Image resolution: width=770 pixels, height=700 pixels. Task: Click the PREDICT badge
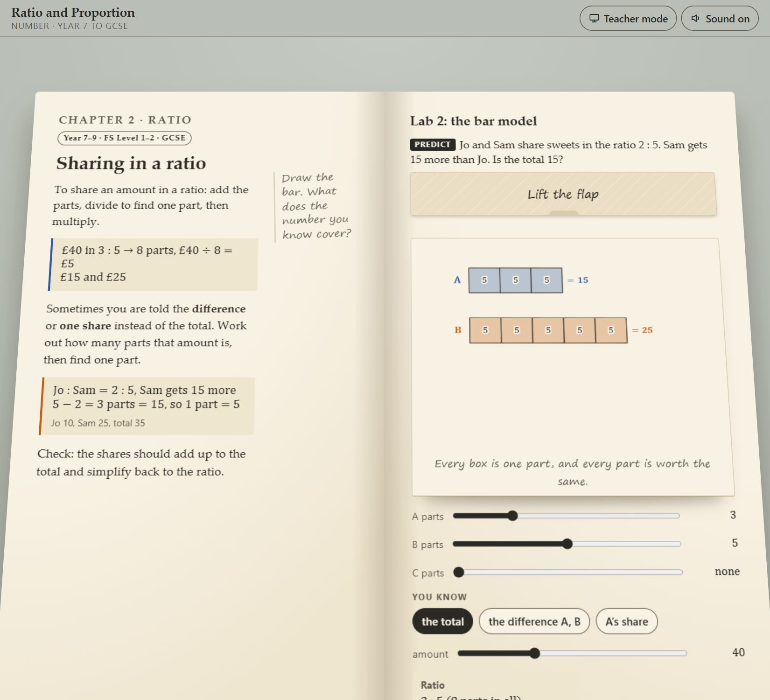tap(433, 145)
